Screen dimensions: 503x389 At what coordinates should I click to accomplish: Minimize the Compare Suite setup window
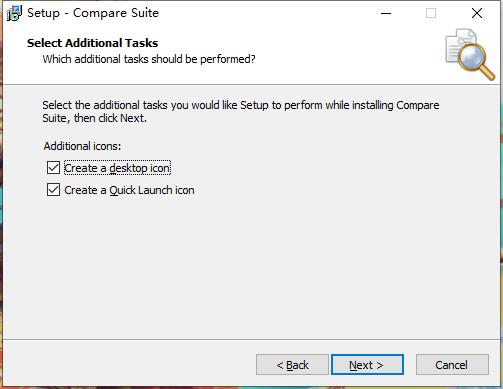pos(386,13)
